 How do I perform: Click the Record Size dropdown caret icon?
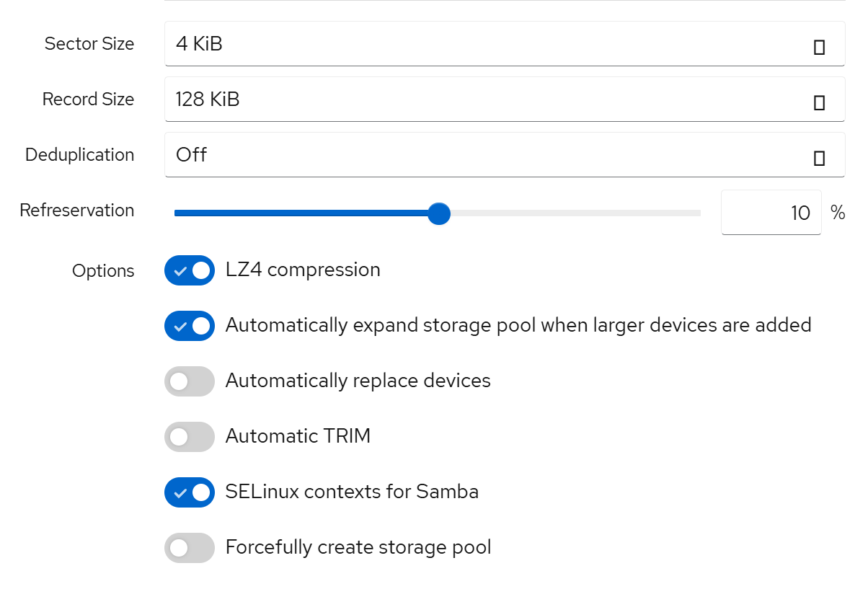click(819, 103)
